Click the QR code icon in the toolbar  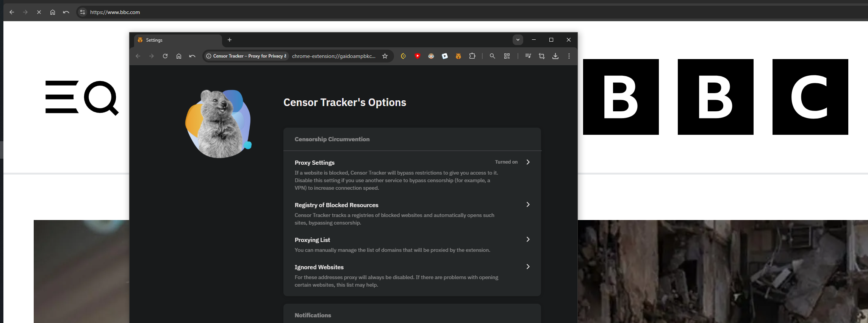coord(507,56)
